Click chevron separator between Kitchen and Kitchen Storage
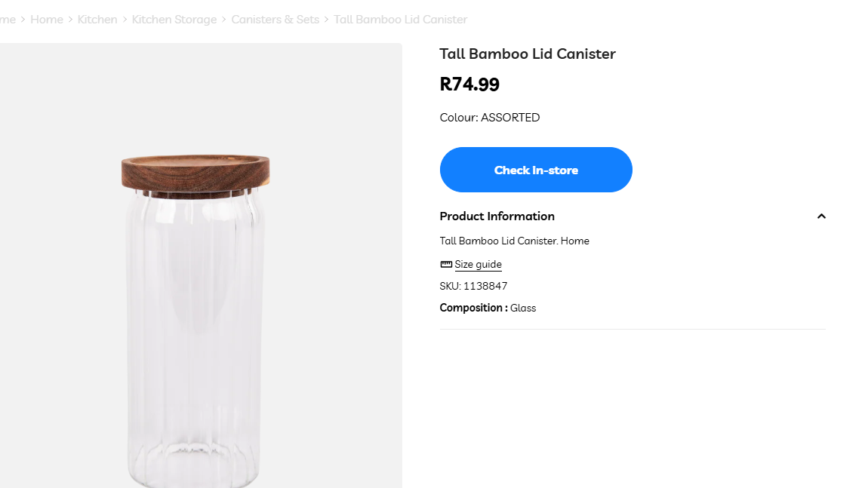Image resolution: width=868 pixels, height=488 pixels. [125, 20]
